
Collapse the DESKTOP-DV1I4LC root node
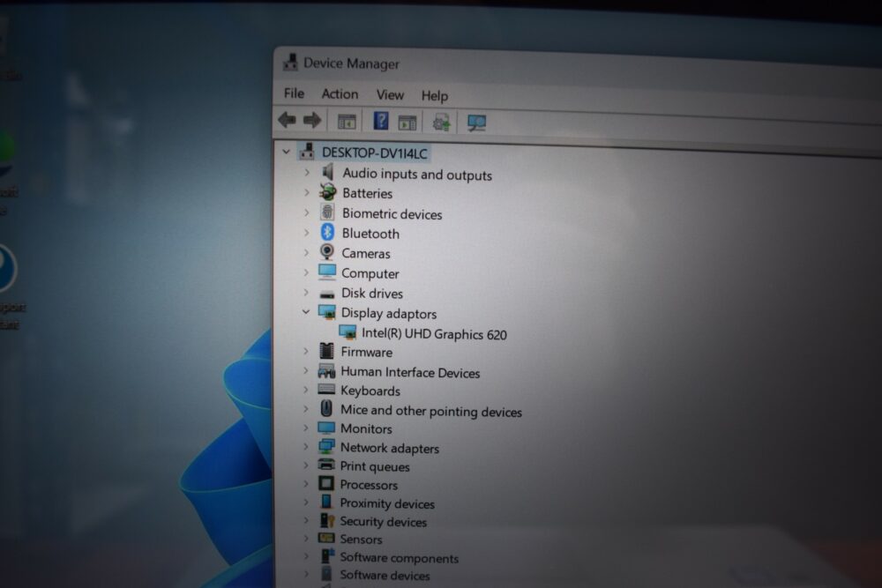tap(287, 152)
